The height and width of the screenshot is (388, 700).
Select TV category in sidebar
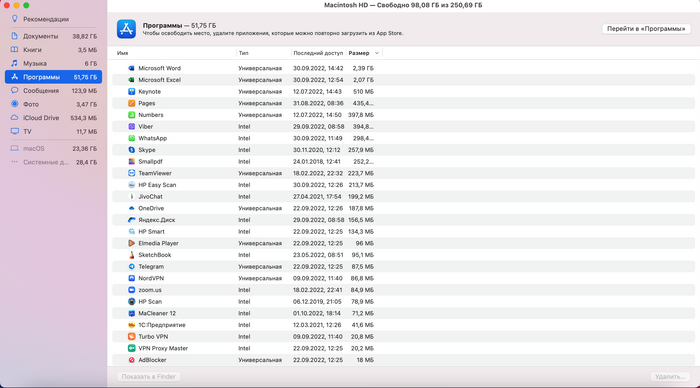[x=53, y=132]
